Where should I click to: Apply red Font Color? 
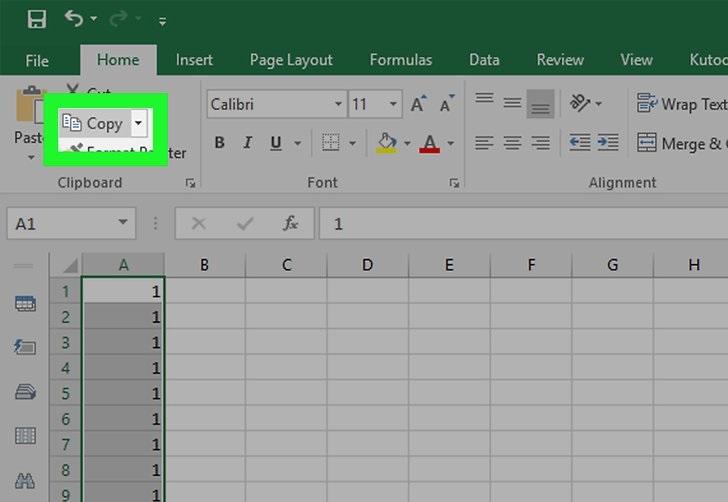coord(429,143)
